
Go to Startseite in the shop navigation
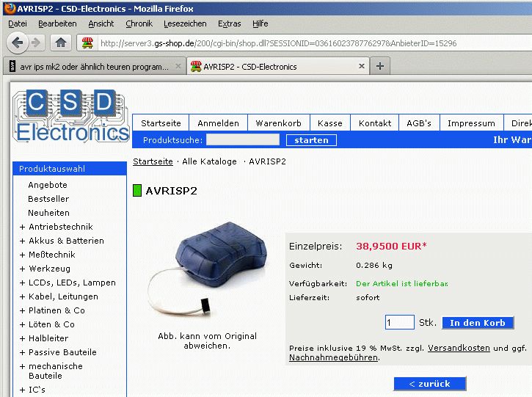point(161,123)
